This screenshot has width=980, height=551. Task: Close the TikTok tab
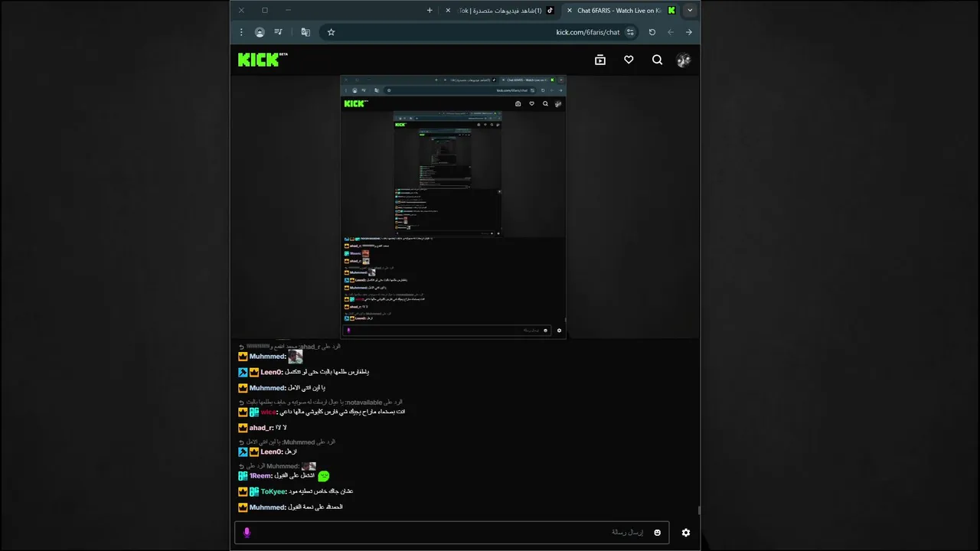pos(449,11)
